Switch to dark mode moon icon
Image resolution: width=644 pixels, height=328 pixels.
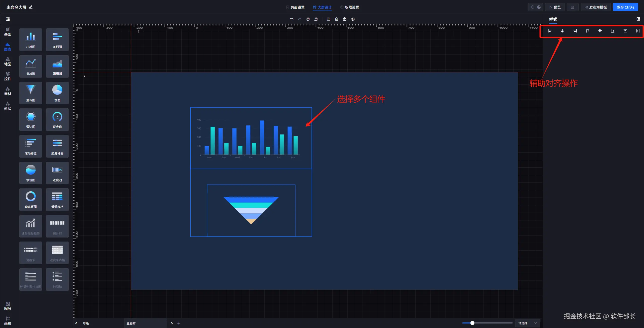pos(539,7)
